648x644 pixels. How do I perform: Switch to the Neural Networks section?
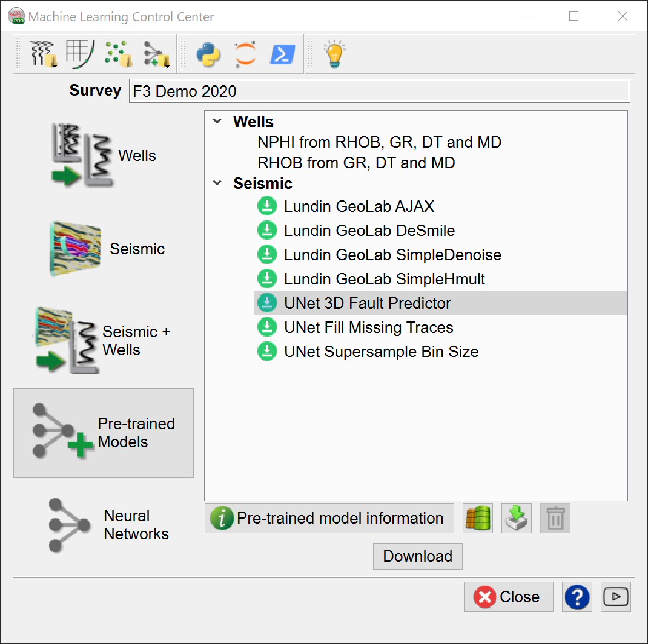[x=104, y=525]
